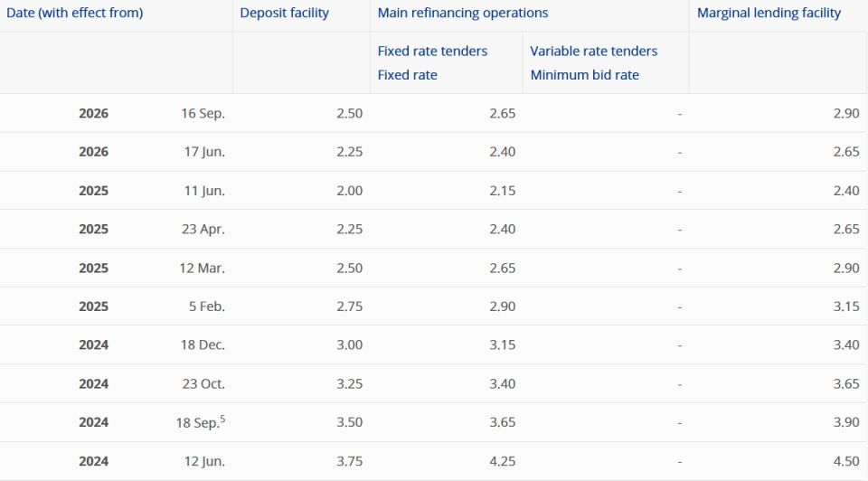Click the 3.15 marginal lending rate value
The height and width of the screenshot is (481, 868).
pos(846,307)
